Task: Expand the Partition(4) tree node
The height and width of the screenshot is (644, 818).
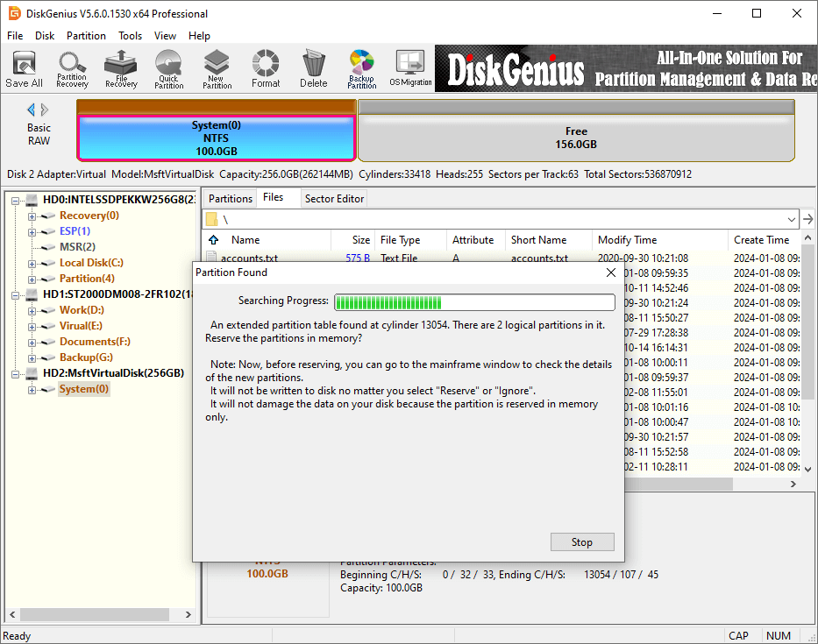Action: pos(32,280)
